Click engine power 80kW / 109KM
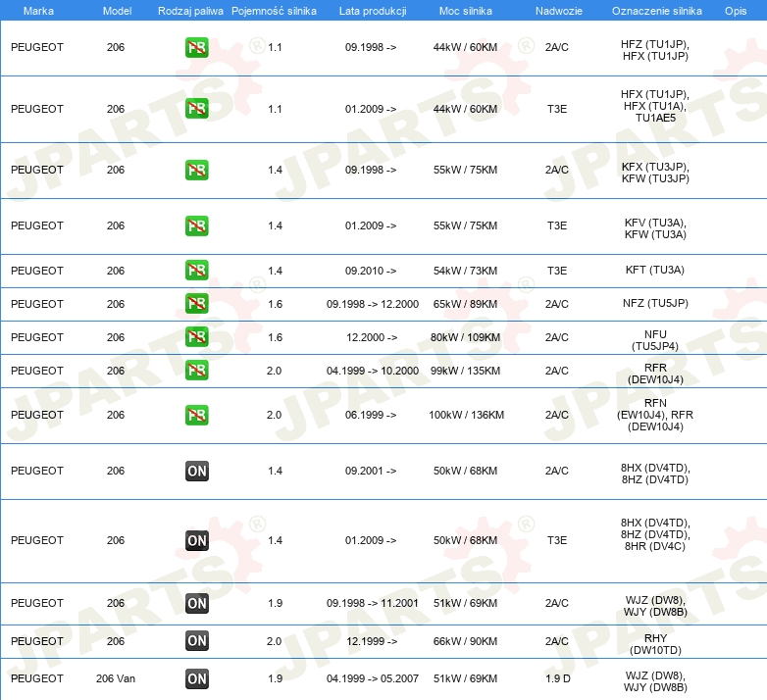This screenshot has width=767, height=700. pos(465,337)
